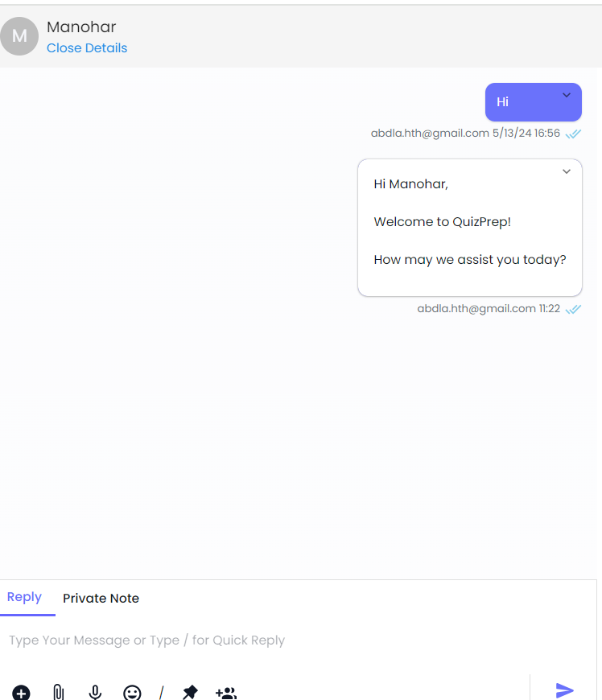Click the Welcome to QuizPrep message bubble
602x700 pixels.
pyautogui.click(x=470, y=228)
